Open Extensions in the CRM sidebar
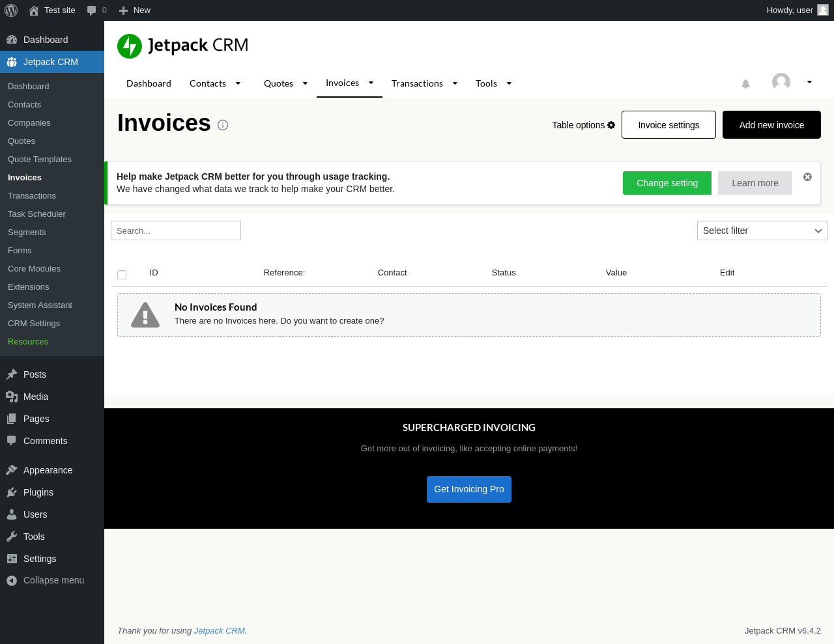Viewport: 834px width, 644px height. coord(29,287)
